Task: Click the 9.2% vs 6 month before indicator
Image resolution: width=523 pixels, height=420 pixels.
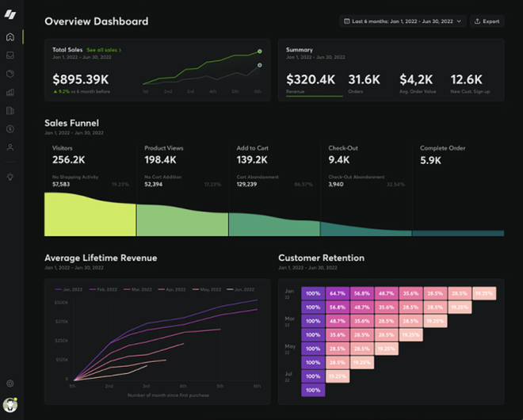Action: (82, 91)
